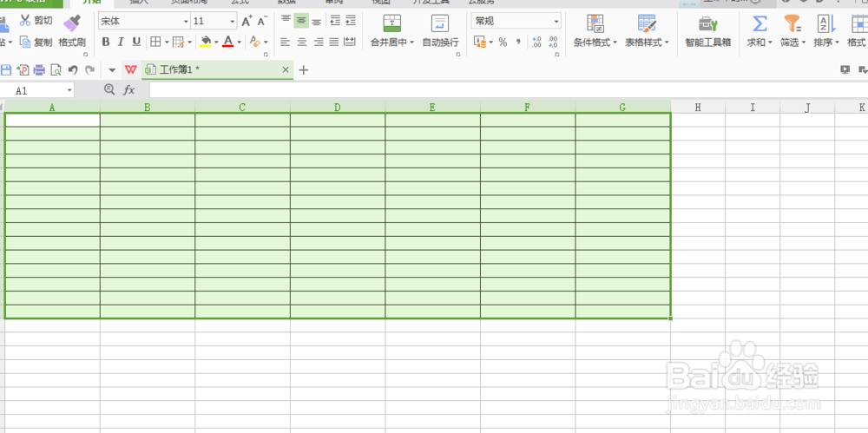868x433 pixels.
Task: Print using the printer icon
Action: coord(39,69)
